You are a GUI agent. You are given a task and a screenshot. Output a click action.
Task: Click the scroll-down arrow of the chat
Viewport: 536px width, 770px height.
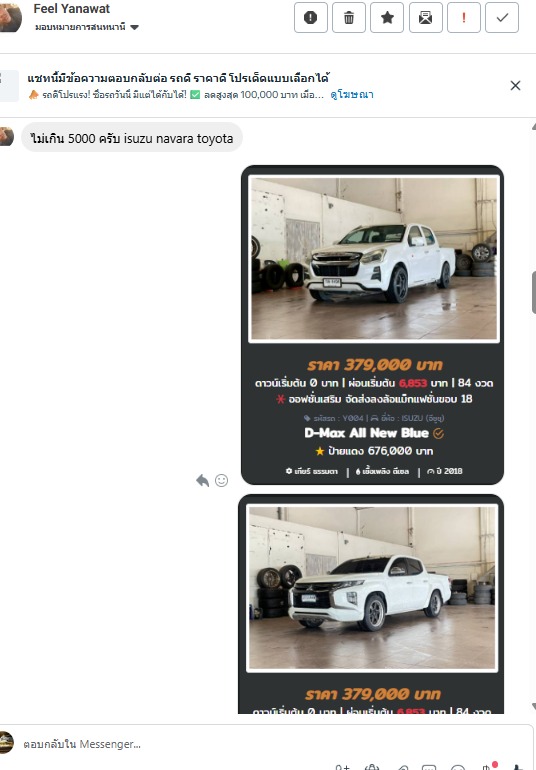[x=534, y=706]
